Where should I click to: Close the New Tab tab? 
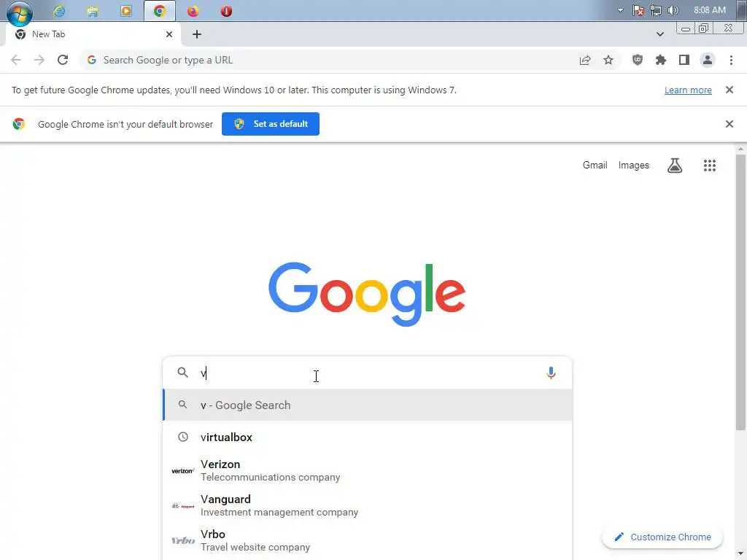(x=169, y=34)
